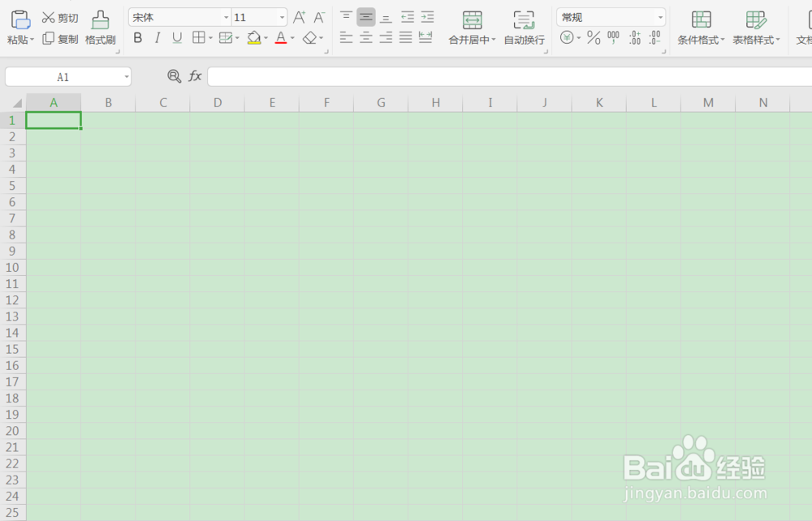Click the magnifier icon beside fx
812x521 pixels.
click(175, 76)
